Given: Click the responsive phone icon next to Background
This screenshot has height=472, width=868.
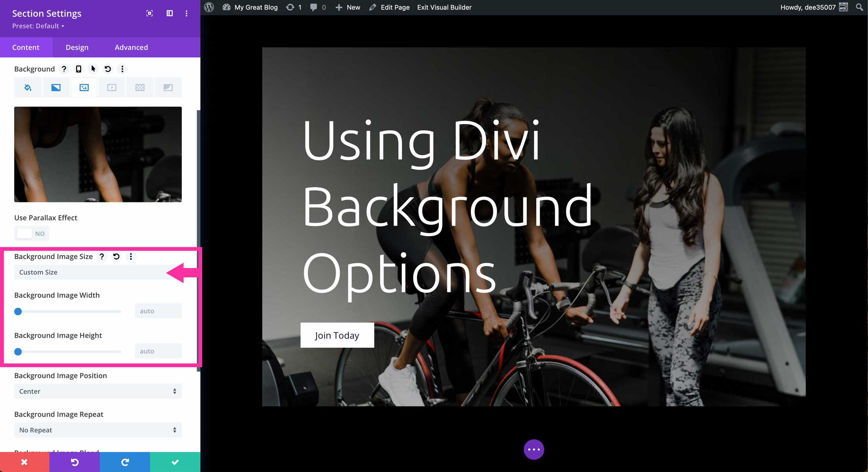Looking at the screenshot, I should click(x=78, y=69).
